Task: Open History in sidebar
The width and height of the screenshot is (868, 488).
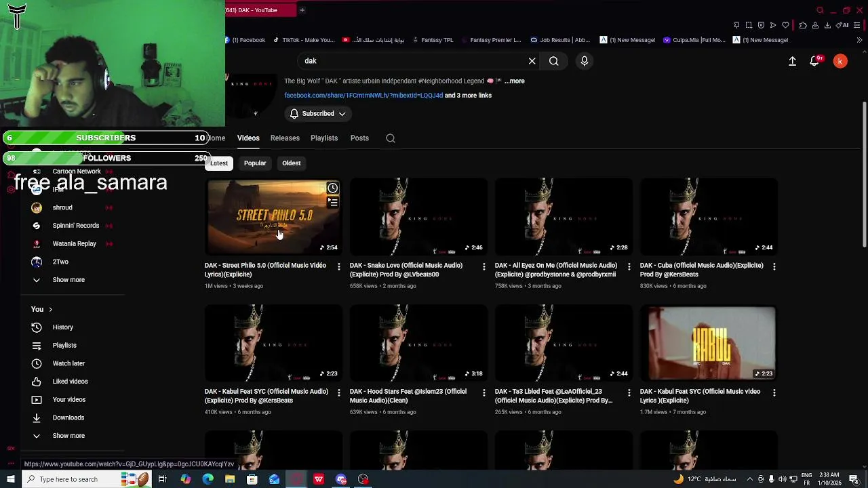Action: tap(62, 327)
